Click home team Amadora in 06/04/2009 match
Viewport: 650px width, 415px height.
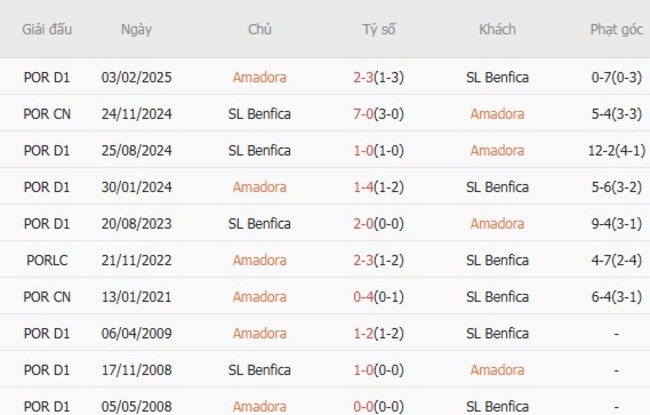[260, 334]
